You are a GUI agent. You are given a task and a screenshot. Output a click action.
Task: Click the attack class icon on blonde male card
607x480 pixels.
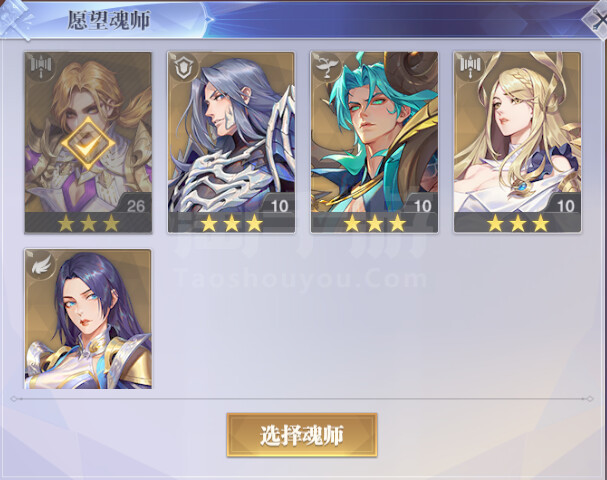tap(41, 67)
